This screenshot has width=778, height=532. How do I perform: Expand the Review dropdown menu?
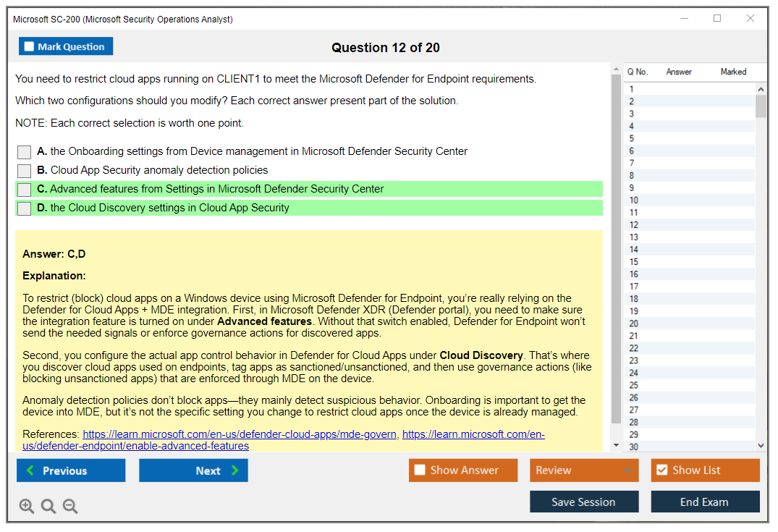[x=627, y=470]
